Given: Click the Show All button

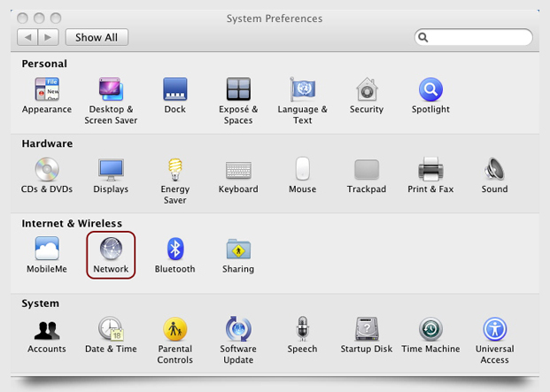Looking at the screenshot, I should (x=97, y=37).
